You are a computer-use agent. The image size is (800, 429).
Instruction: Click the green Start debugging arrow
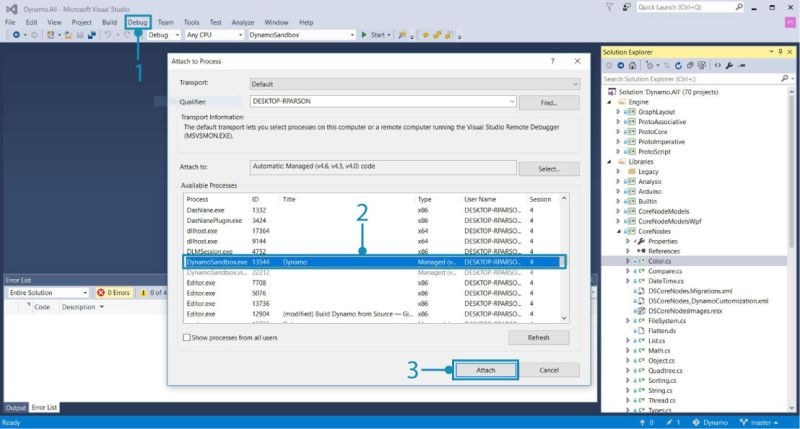(364, 35)
